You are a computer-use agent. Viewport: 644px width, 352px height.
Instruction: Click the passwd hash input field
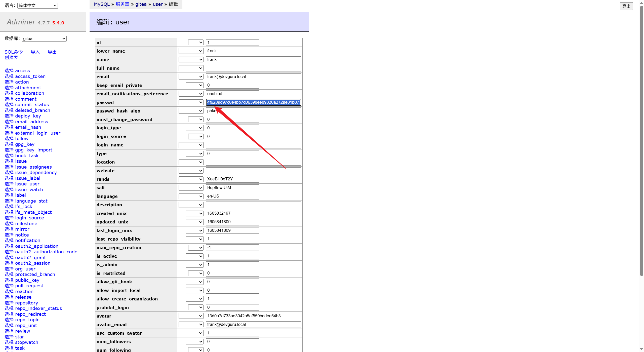(x=253, y=102)
